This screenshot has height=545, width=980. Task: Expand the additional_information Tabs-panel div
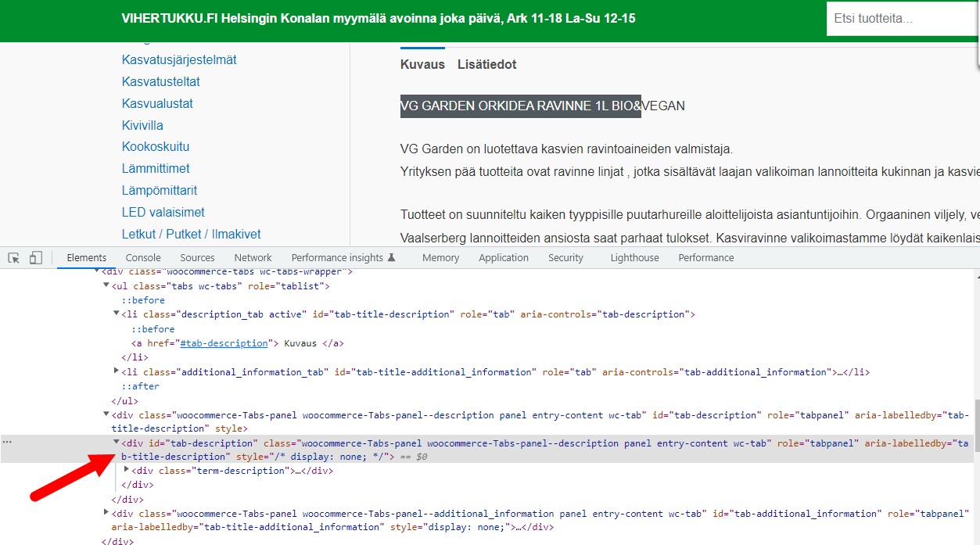point(106,513)
